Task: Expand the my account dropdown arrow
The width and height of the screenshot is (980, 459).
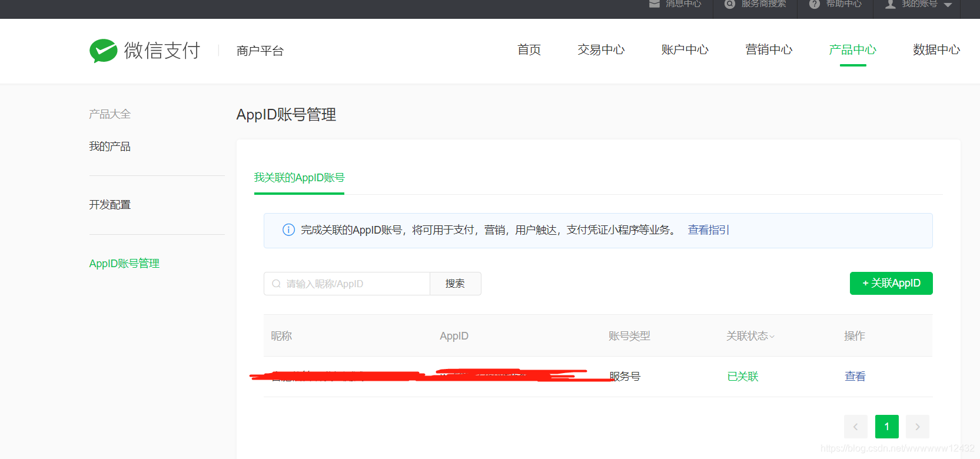Action: pyautogui.click(x=948, y=5)
